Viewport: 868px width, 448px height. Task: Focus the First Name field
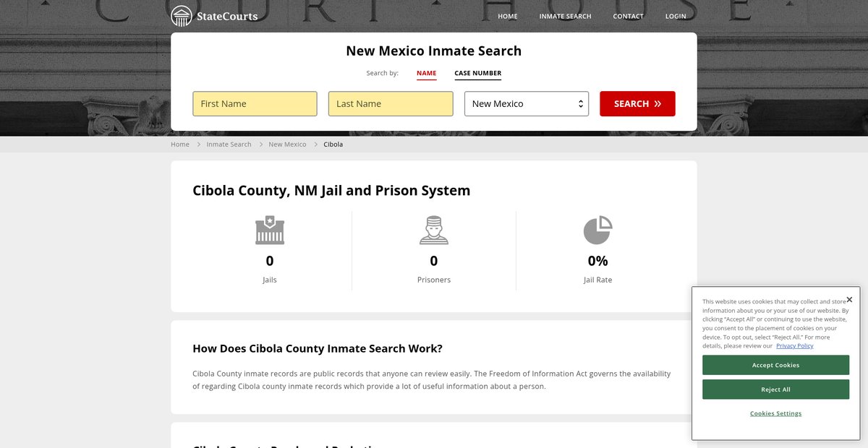(x=255, y=103)
